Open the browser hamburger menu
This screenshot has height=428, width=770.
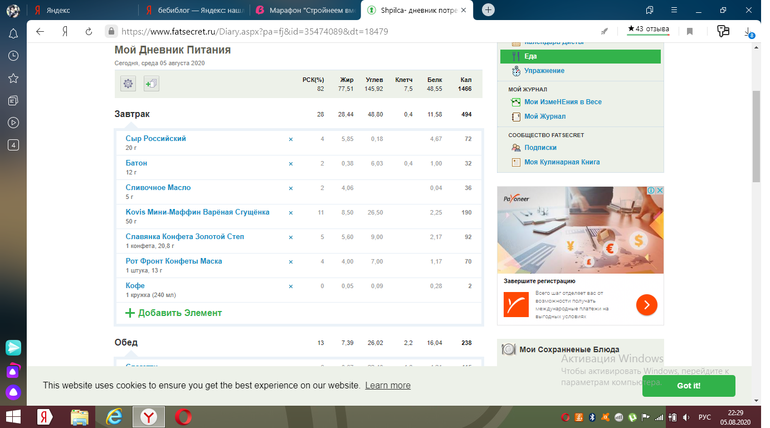click(x=674, y=10)
